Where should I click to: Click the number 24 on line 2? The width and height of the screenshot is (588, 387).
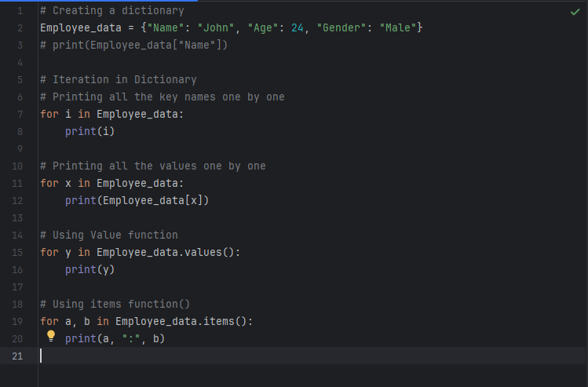click(x=298, y=27)
